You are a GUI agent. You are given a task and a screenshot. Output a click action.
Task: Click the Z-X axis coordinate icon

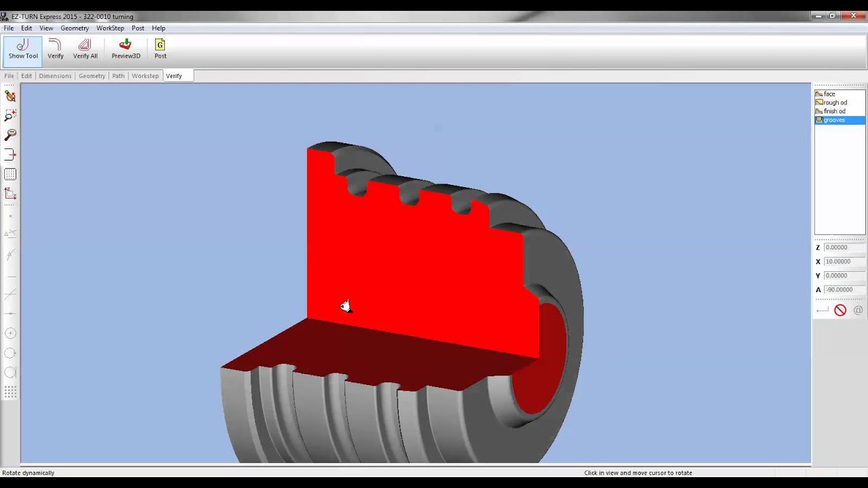click(10, 195)
